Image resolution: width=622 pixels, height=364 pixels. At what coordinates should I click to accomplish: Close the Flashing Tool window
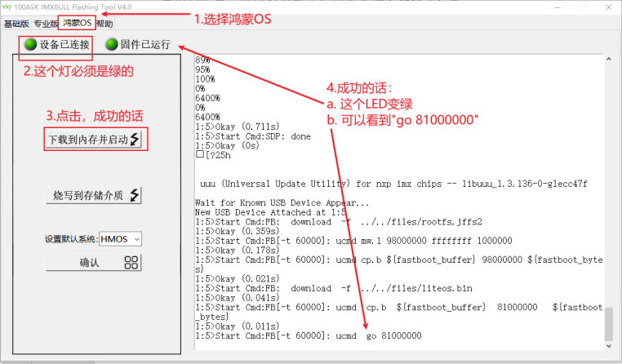[x=608, y=7]
